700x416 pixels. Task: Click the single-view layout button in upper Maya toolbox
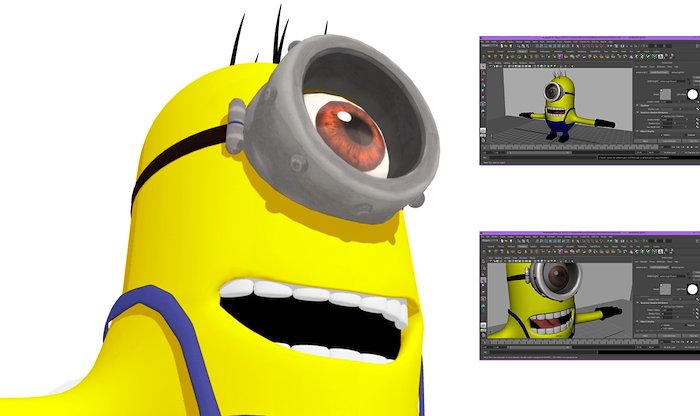[483, 130]
